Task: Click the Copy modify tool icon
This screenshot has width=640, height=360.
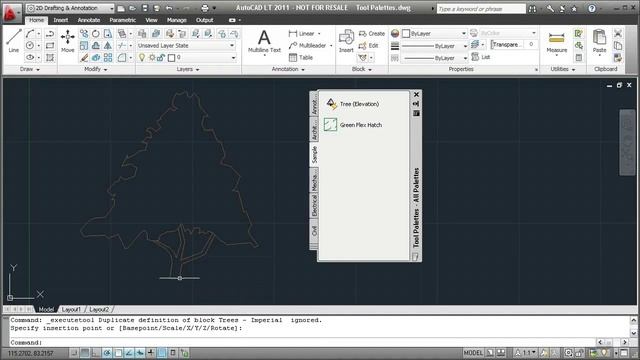Action: (84, 33)
